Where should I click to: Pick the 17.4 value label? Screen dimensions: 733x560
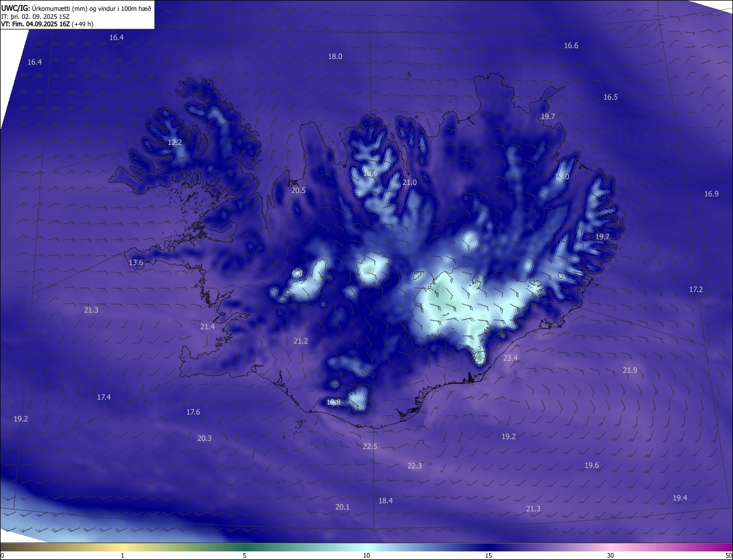104,397
